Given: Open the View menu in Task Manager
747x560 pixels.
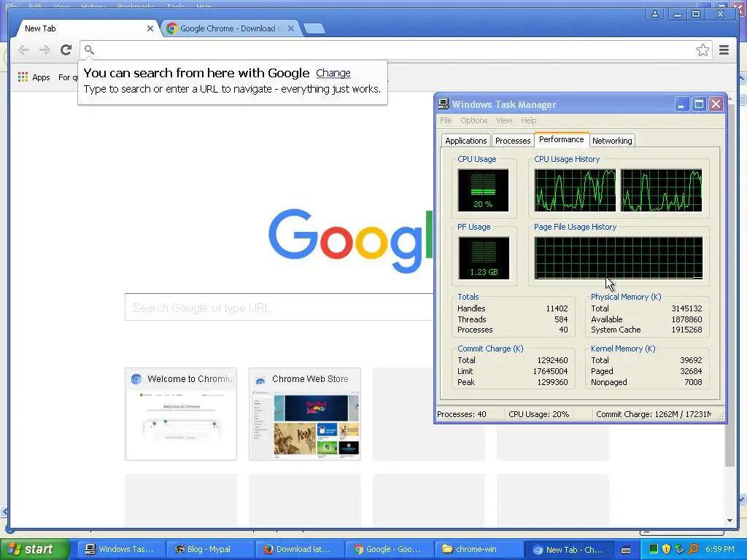Looking at the screenshot, I should click(505, 120).
